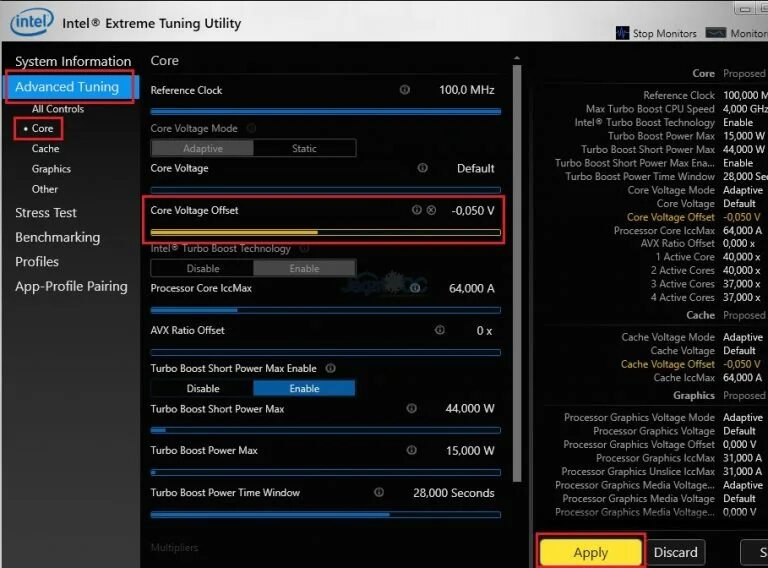The image size is (768, 568).
Task: Open Turbo Boost Power Time Window info icon
Action: point(379,492)
